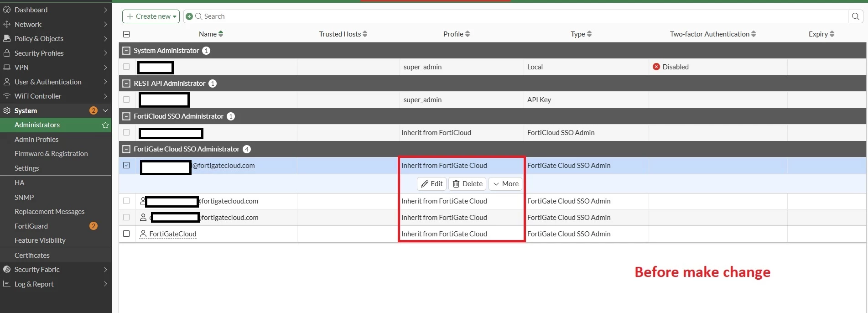Screen dimensions: 868x313
Task: Edit the selected administrator
Action: pyautogui.click(x=431, y=184)
